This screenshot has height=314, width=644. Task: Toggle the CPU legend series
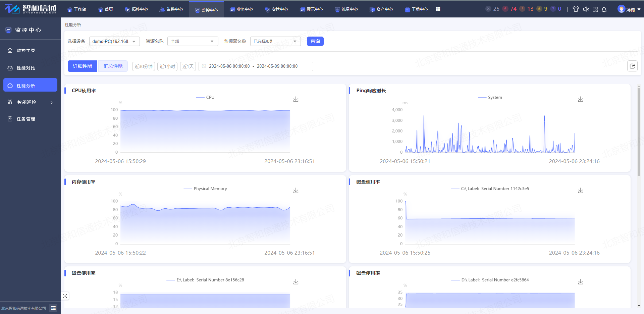click(205, 97)
